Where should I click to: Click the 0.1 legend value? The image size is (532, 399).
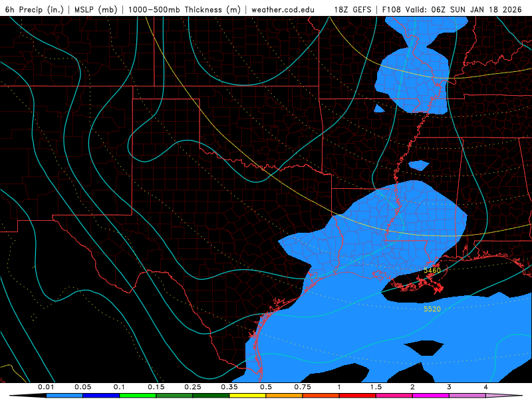(x=119, y=387)
